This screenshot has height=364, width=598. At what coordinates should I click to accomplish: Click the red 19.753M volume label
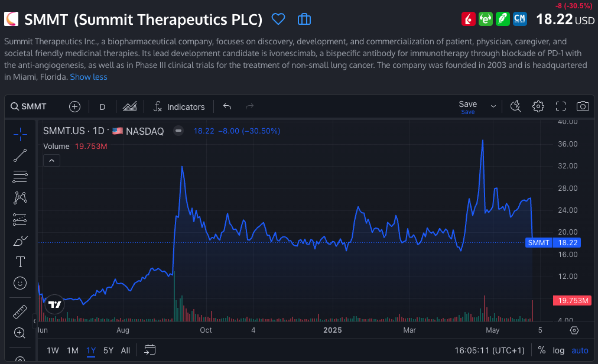573,301
